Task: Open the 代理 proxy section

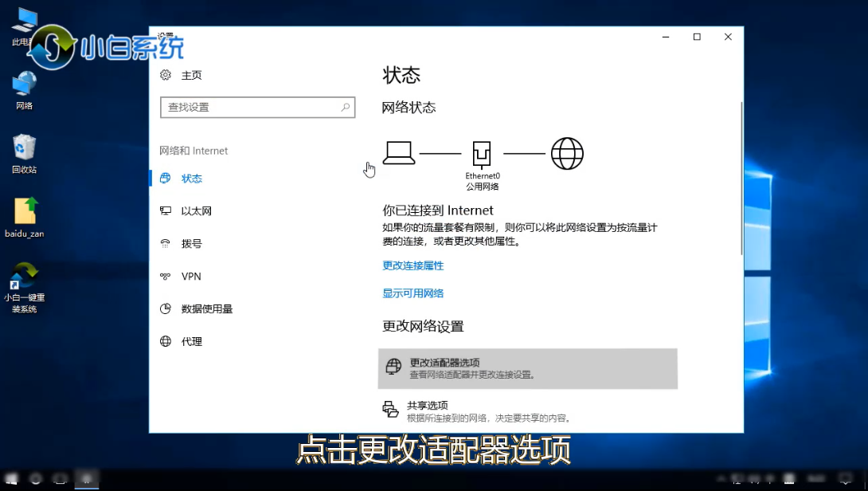Action: coord(192,342)
